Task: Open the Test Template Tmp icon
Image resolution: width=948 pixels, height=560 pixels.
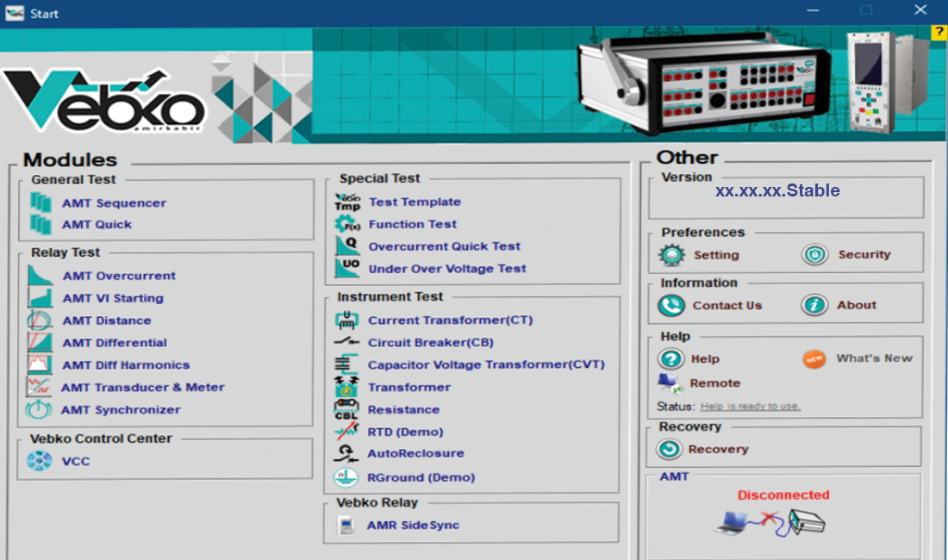Action: tap(347, 202)
